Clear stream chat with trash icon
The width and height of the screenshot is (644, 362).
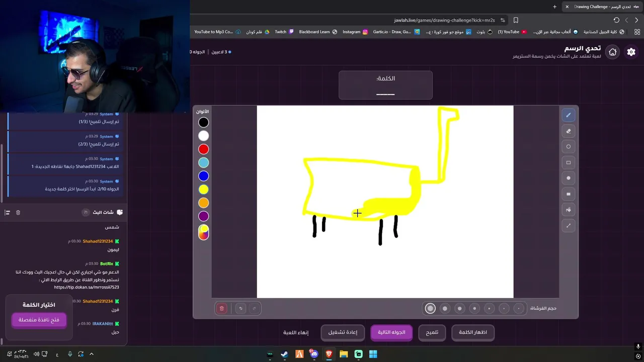click(18, 213)
